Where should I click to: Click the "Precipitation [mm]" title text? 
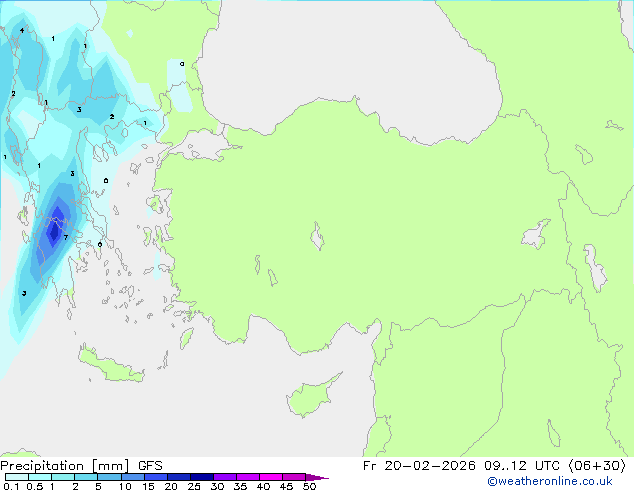[65, 466]
